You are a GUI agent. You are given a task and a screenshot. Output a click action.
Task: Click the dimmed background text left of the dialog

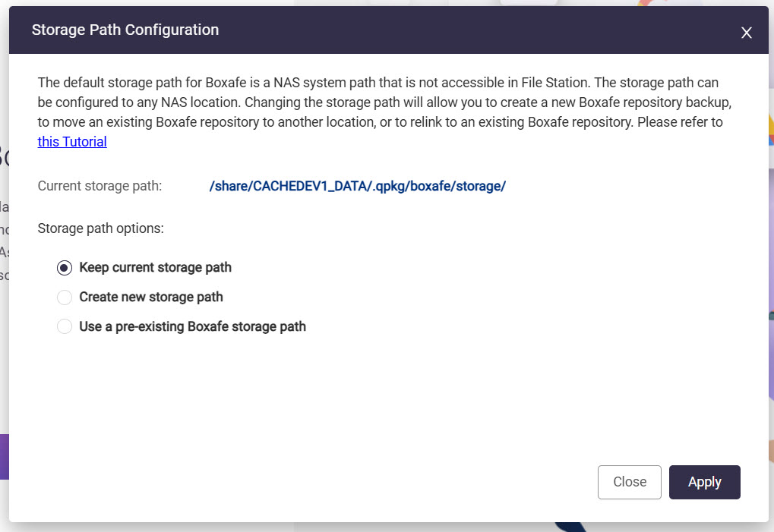click(4, 228)
